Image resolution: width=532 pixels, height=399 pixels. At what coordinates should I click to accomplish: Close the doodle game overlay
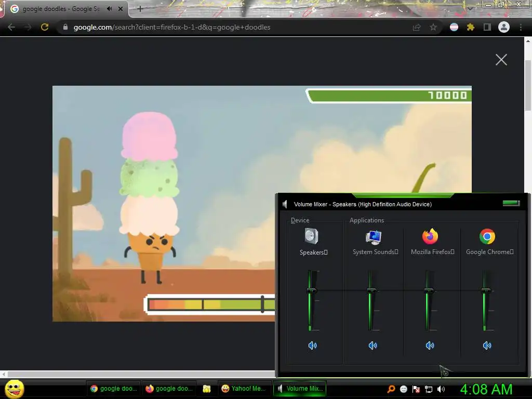tap(501, 60)
